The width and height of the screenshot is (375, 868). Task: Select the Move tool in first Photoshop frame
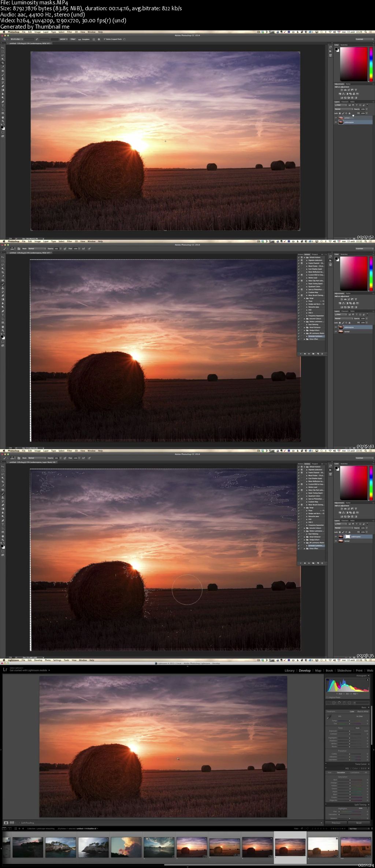pyautogui.click(x=3, y=48)
